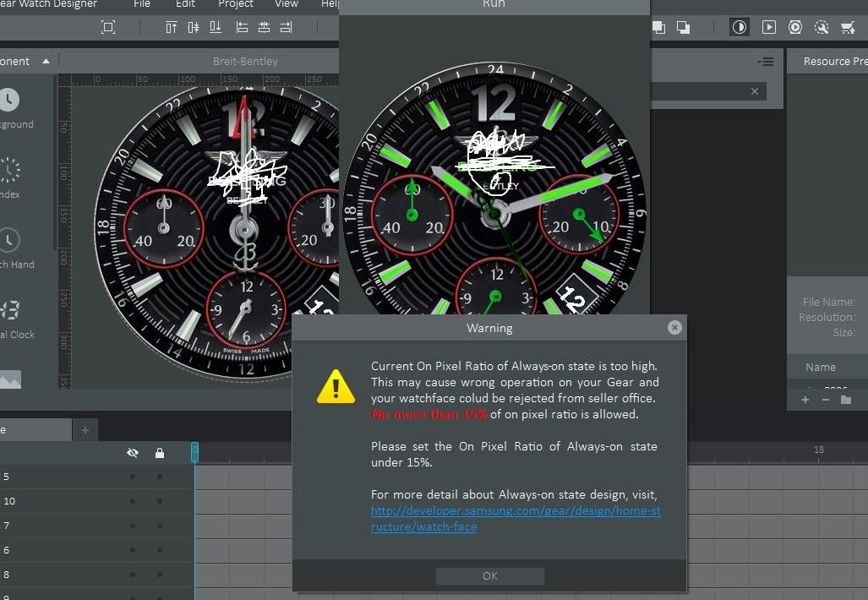This screenshot has height=600, width=868.
Task: Click the send backward layer icon
Action: (684, 27)
